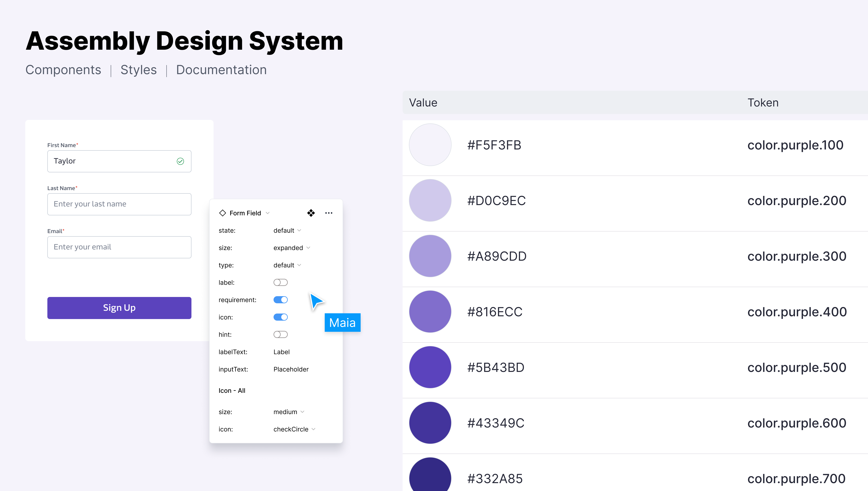Click the #5B43BD purple circle swatch
Screen dimensions: 868x491
[430, 367]
